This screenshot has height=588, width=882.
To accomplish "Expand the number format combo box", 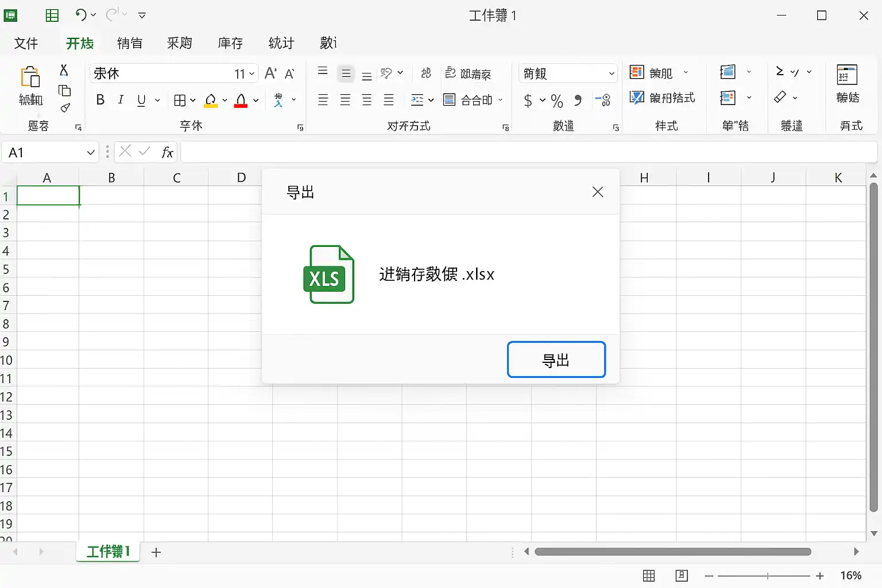I will pyautogui.click(x=611, y=73).
